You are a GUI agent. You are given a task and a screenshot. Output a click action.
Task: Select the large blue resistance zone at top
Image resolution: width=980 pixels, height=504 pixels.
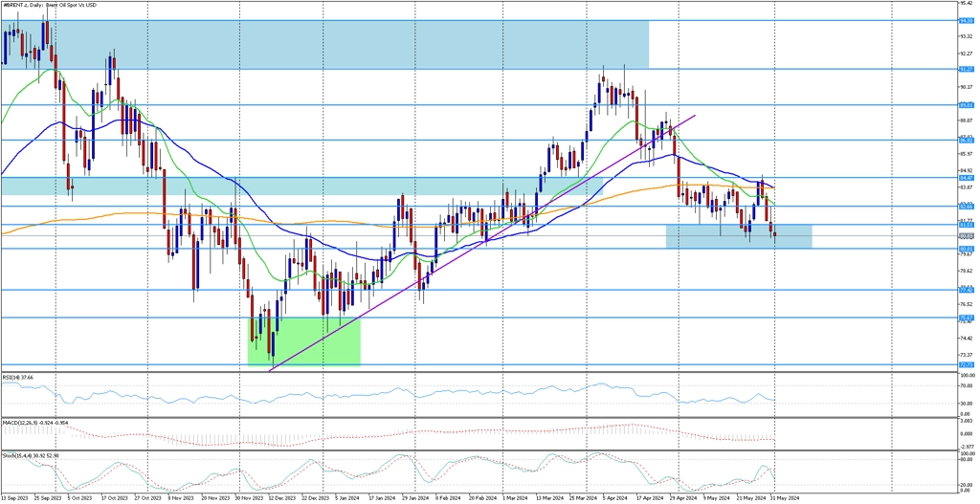pos(325,43)
